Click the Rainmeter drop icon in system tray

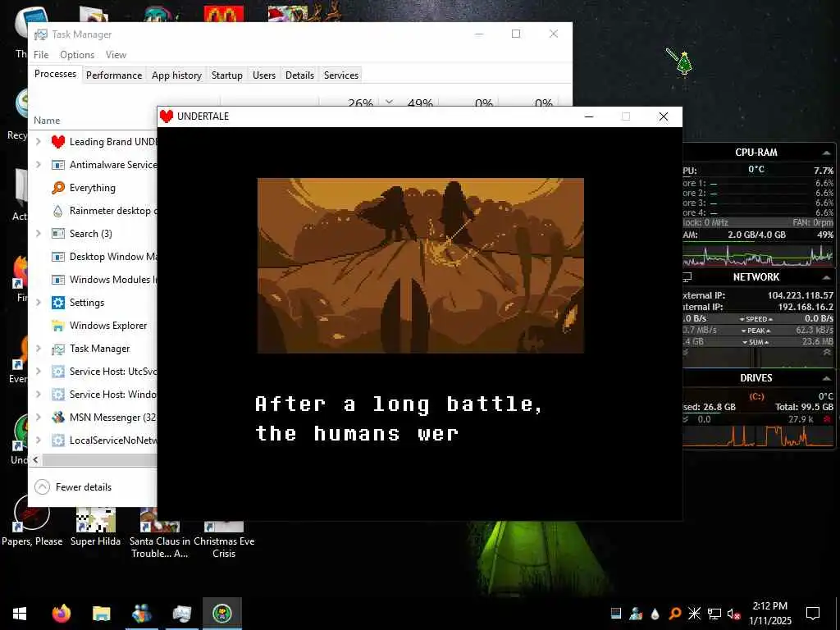[x=655, y=614]
